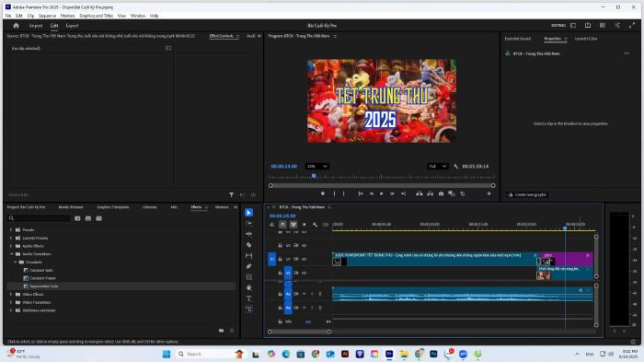Select the Pen tool
The image size is (644, 362).
point(249,266)
